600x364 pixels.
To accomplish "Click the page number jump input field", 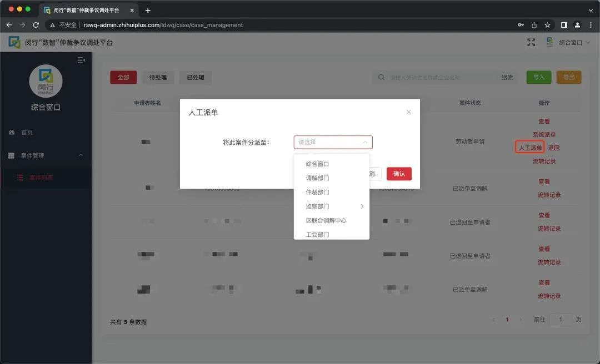I will [561, 320].
